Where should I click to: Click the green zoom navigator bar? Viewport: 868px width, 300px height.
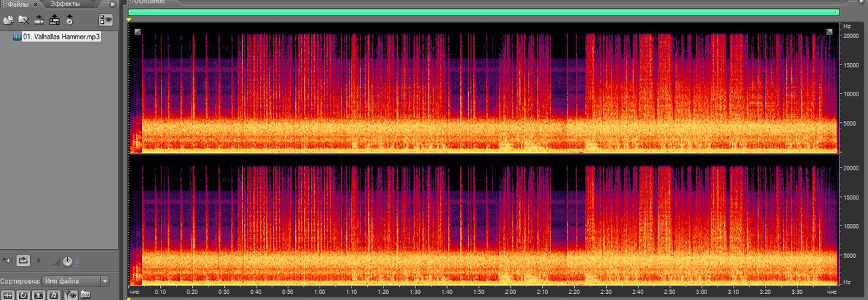click(484, 12)
